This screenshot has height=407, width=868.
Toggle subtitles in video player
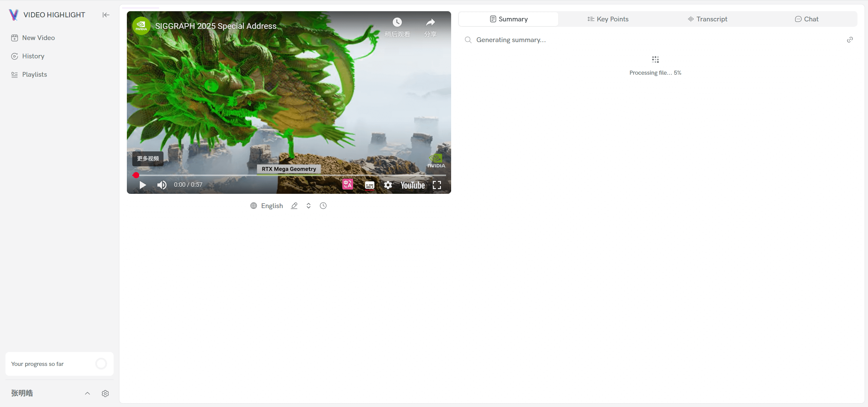point(369,185)
